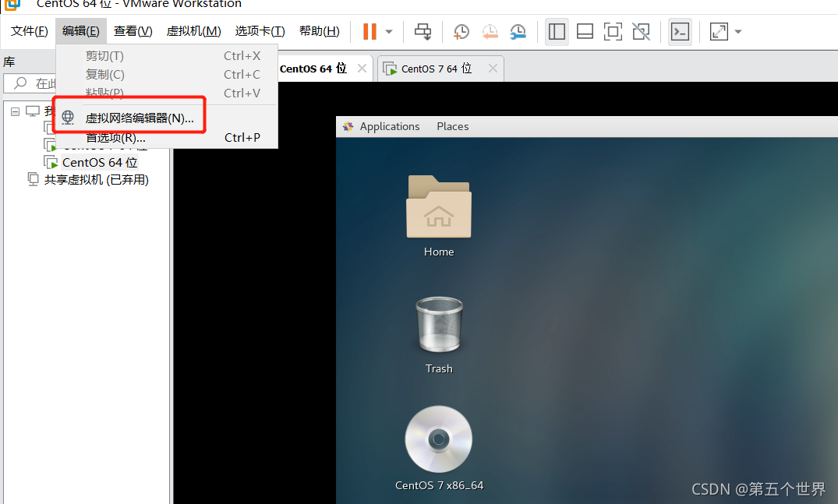Image resolution: width=838 pixels, height=504 pixels.
Task: Choose 首选项(R)... menu entry
Action: pos(167,138)
